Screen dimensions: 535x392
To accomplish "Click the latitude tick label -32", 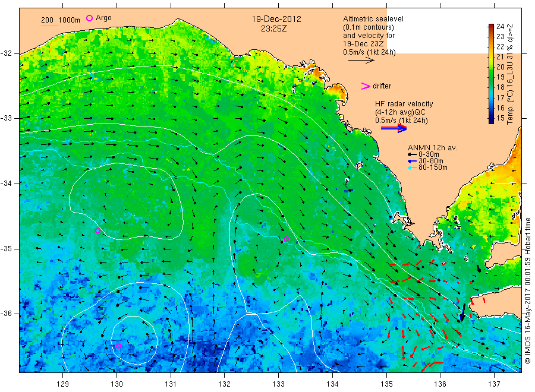I will 6,53.
